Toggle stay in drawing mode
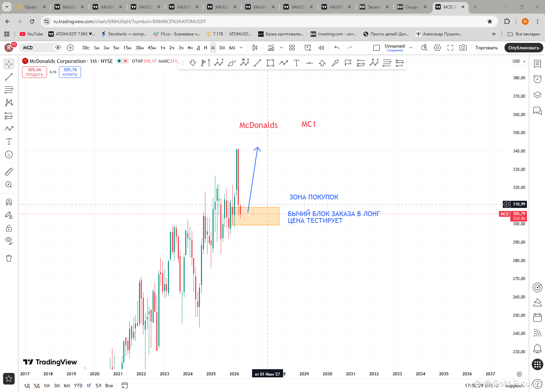545x392 pixels. pyautogui.click(x=9, y=215)
